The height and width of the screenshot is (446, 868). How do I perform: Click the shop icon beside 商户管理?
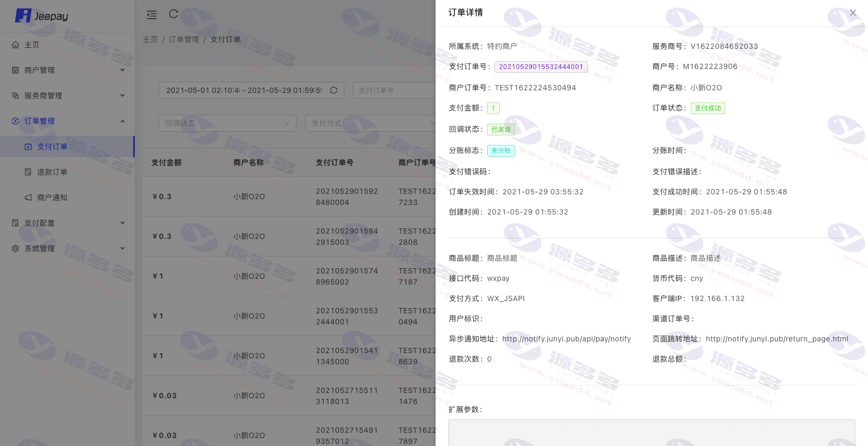[15, 70]
